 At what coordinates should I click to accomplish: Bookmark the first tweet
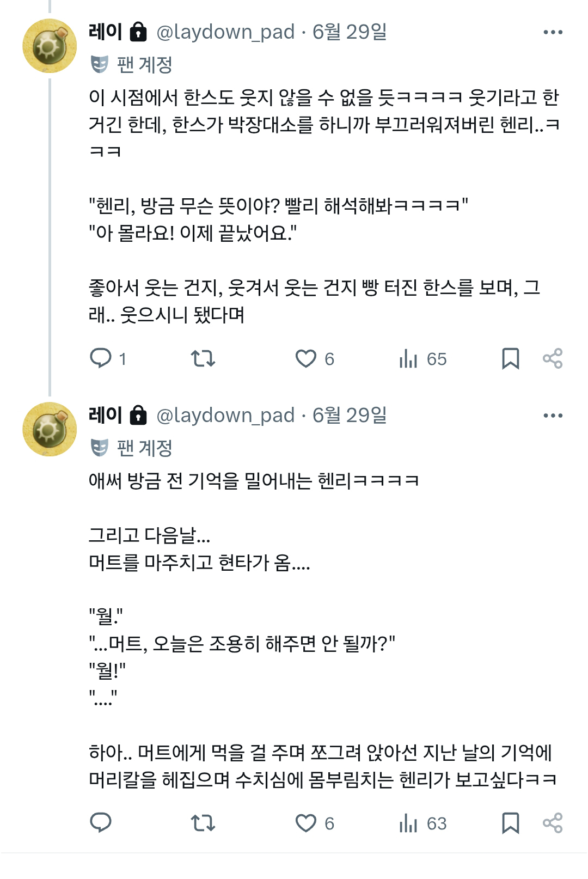click(510, 358)
